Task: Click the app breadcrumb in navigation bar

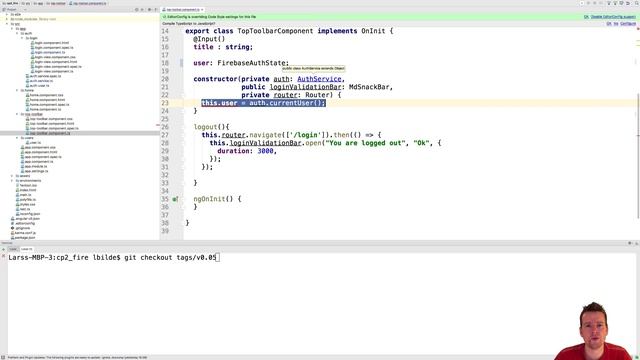Action: [38, 3]
